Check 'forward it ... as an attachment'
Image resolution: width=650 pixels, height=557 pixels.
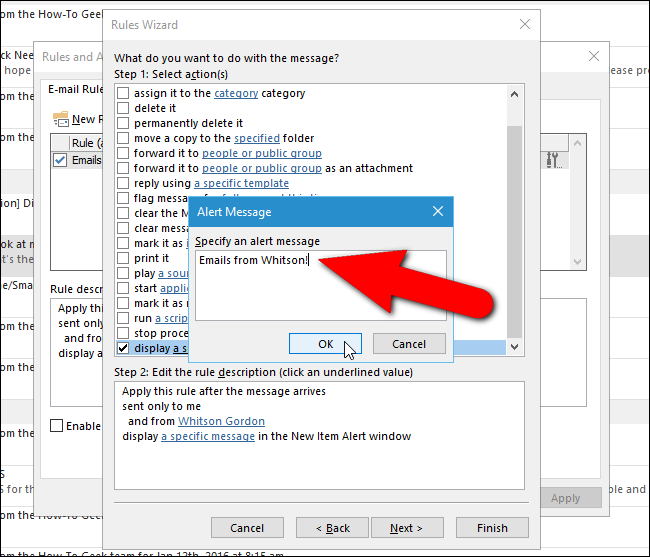123,168
